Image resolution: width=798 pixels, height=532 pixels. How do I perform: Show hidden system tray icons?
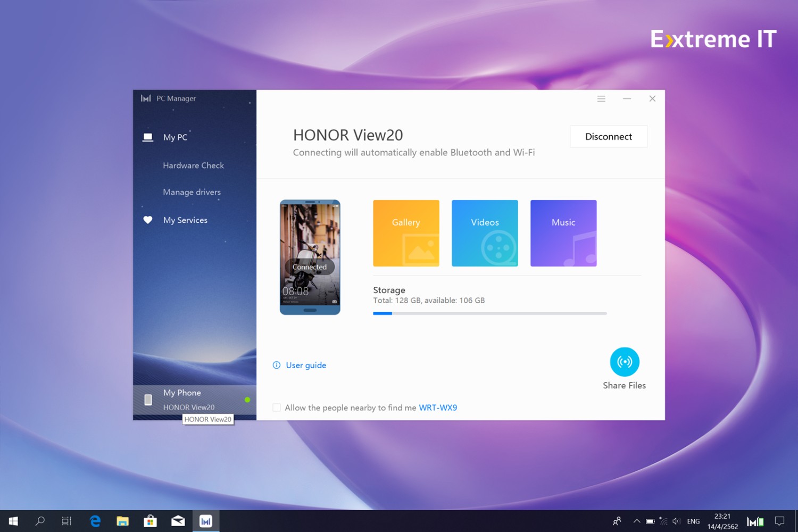[637, 521]
